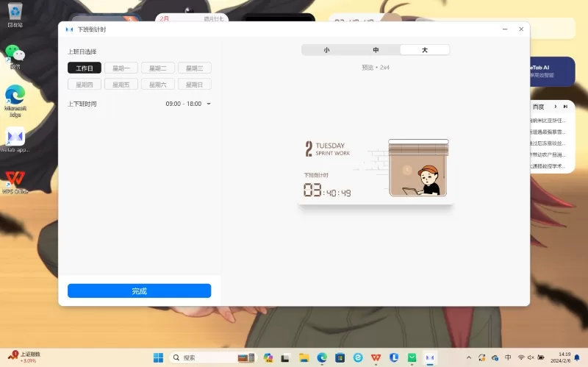This screenshot has width=588, height=367.
Task: Click the countdown widget preview card
Action: [x=376, y=170]
